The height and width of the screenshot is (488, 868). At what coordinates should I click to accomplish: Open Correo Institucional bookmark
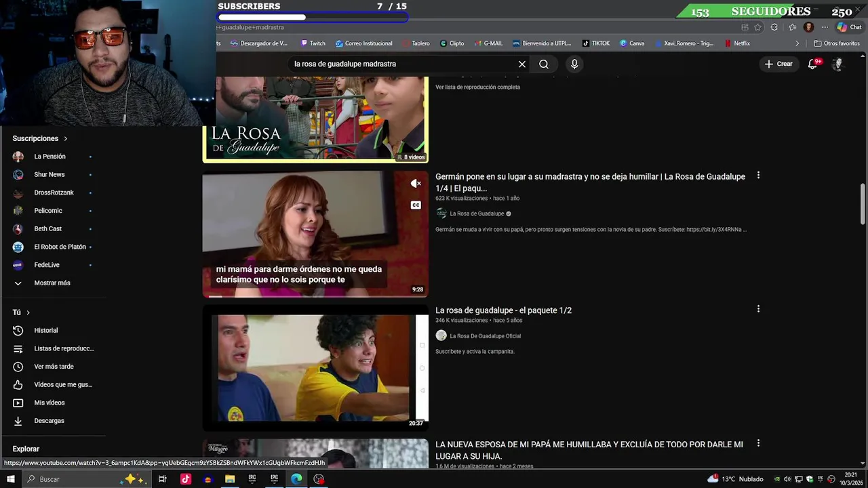[363, 43]
